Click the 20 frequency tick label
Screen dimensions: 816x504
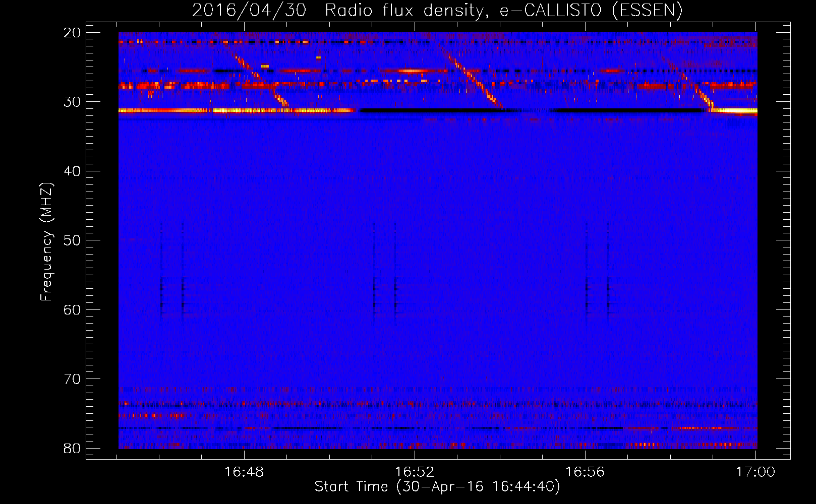pos(73,33)
